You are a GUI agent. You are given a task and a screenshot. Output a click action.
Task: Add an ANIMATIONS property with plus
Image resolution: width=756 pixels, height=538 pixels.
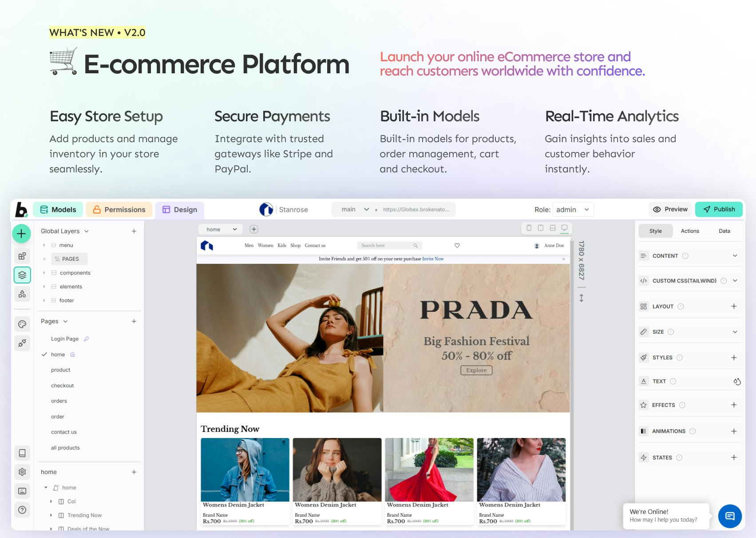[734, 431]
